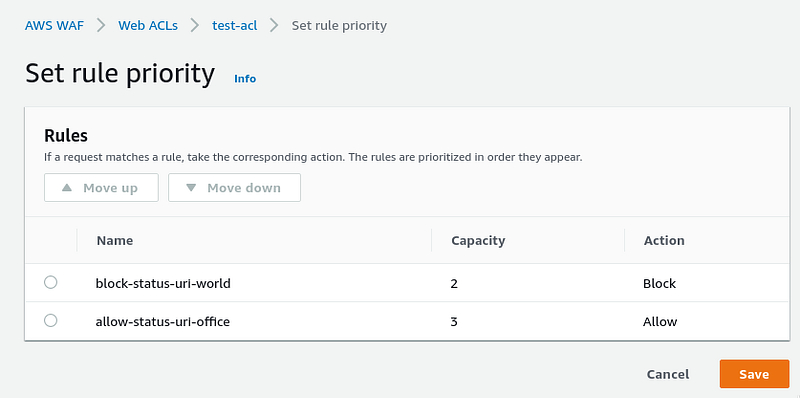
Task: Click the Name column header
Action: 115,240
